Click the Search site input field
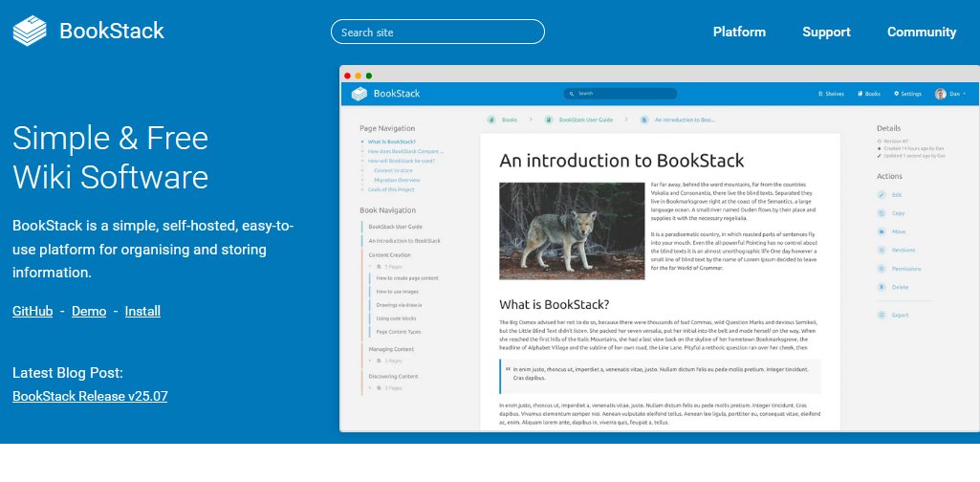Screen dimensions: 980x482 [x=437, y=32]
